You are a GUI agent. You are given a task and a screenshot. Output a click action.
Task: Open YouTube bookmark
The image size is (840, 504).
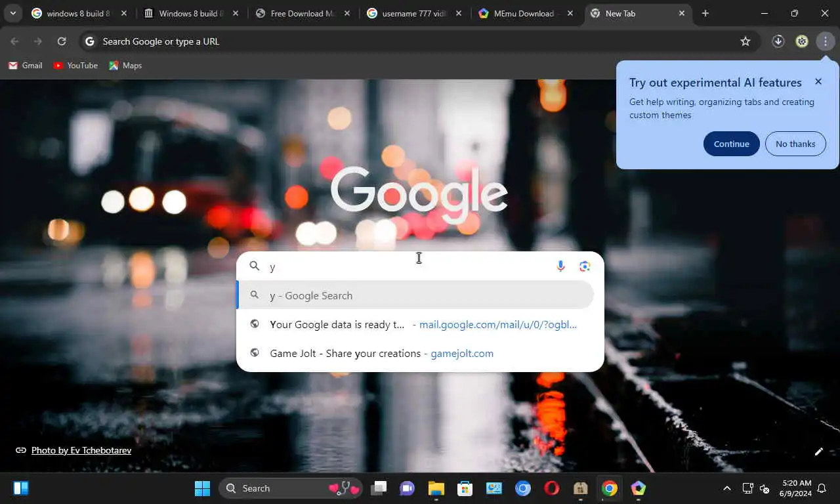click(x=75, y=66)
